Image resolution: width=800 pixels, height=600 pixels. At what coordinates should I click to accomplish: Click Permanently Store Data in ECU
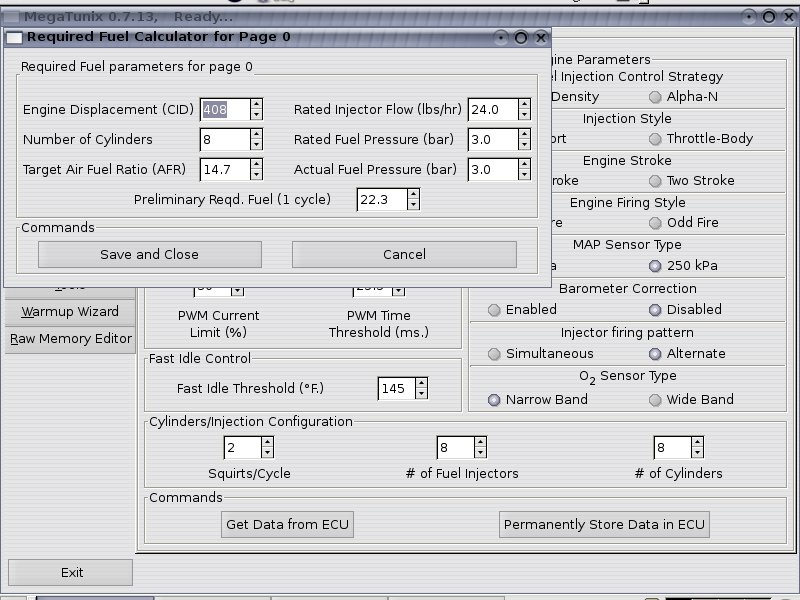pyautogui.click(x=604, y=524)
